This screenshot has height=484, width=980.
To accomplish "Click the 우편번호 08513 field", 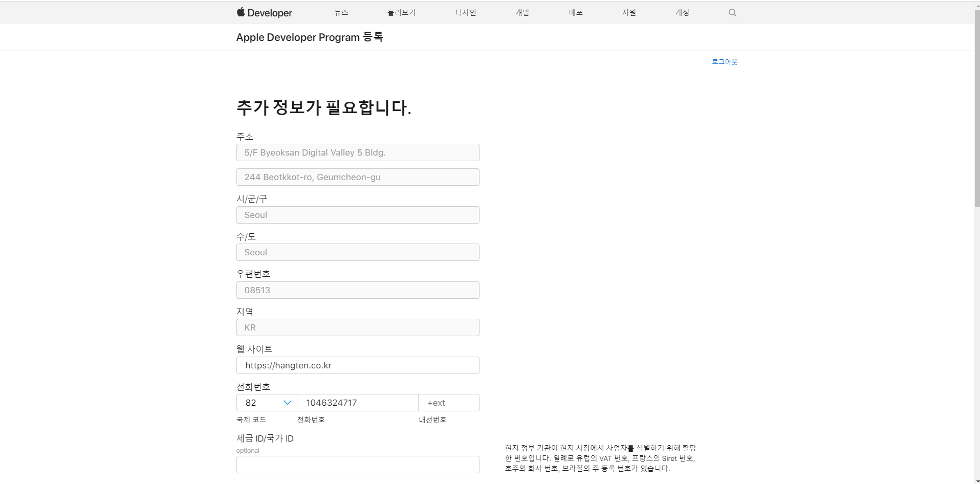I will pos(358,290).
